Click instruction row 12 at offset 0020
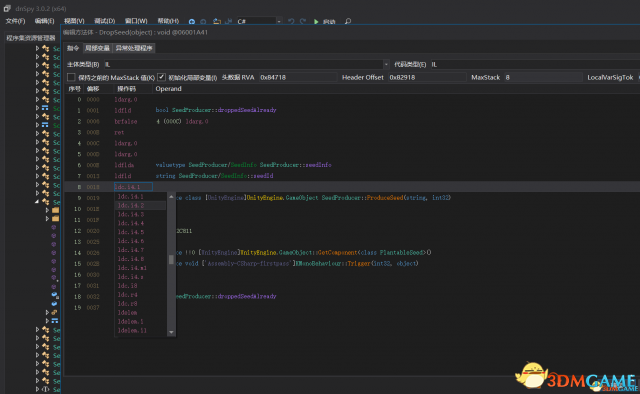Viewport: 640px width, 394px height. (x=352, y=231)
